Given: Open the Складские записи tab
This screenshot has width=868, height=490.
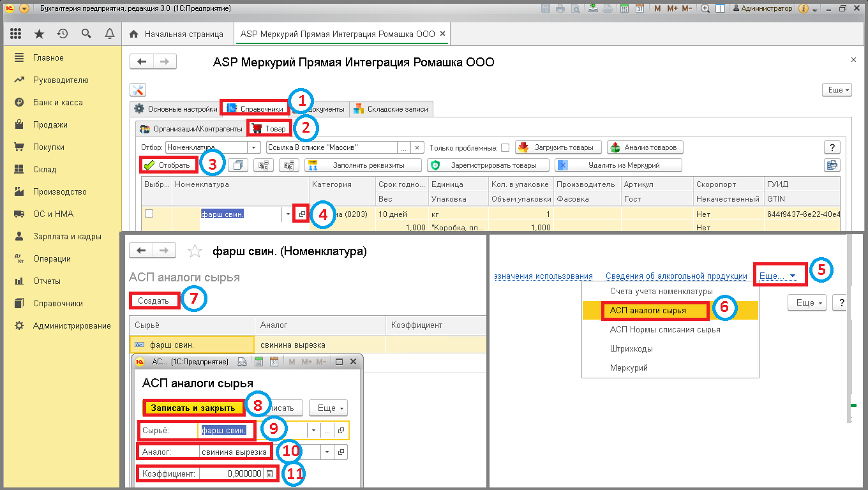Looking at the screenshot, I should pyautogui.click(x=393, y=109).
